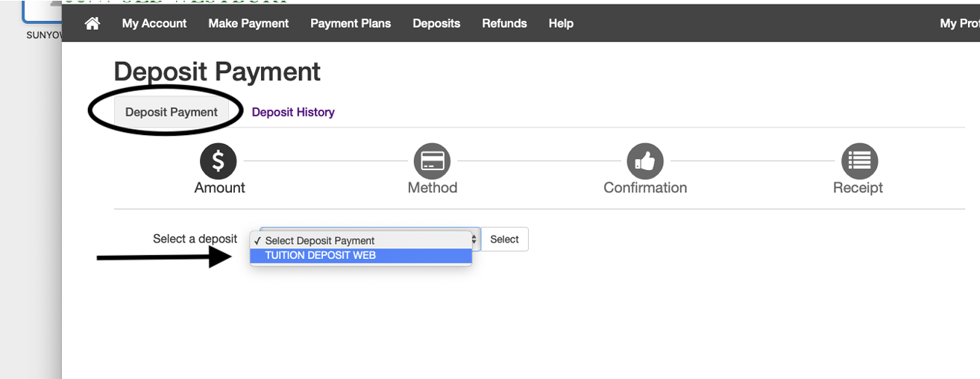Open My Profile in the top bar
The height and width of the screenshot is (379, 980).
pyautogui.click(x=959, y=23)
